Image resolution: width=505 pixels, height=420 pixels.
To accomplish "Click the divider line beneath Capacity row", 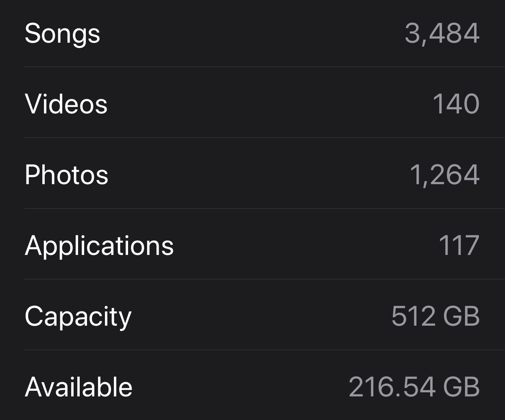I will click(265, 350).
